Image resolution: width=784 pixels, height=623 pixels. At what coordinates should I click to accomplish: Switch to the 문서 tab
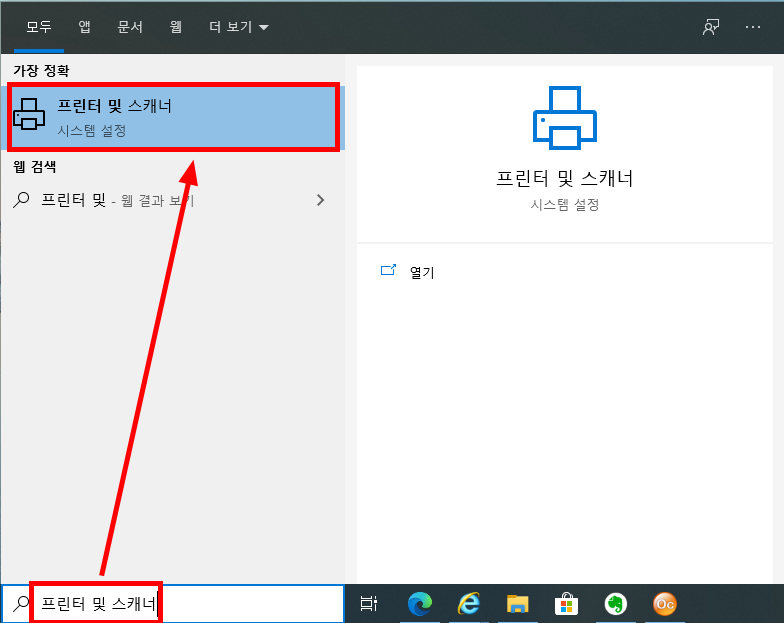point(130,26)
